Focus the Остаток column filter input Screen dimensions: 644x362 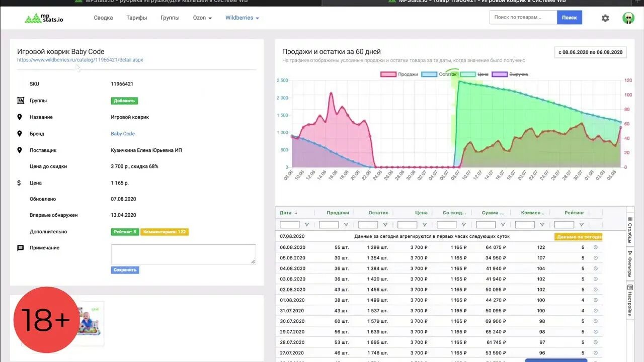pyautogui.click(x=368, y=225)
